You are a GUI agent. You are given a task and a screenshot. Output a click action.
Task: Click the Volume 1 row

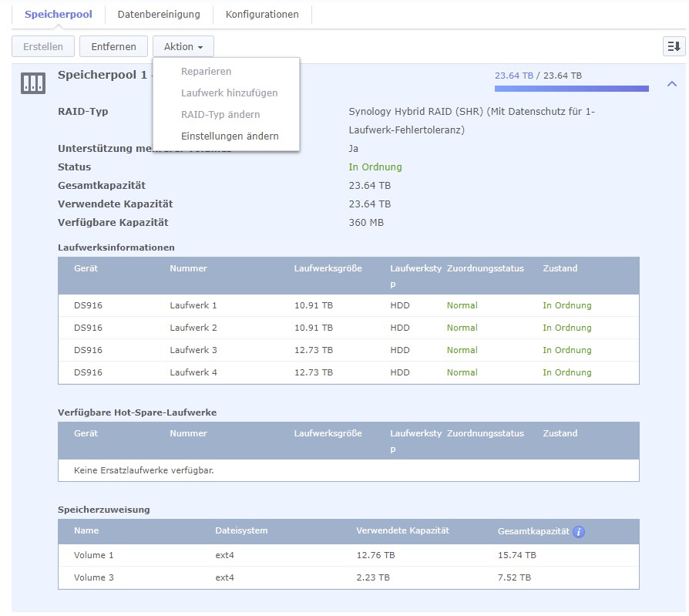348,555
